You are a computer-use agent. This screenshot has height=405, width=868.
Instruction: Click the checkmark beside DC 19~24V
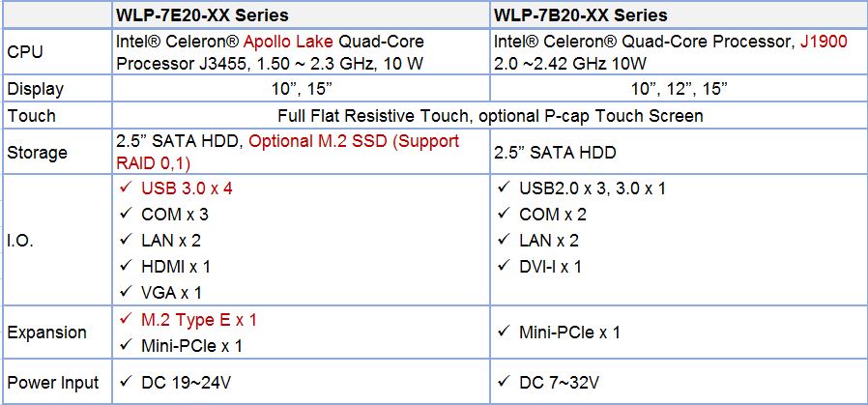pyautogui.click(x=123, y=383)
